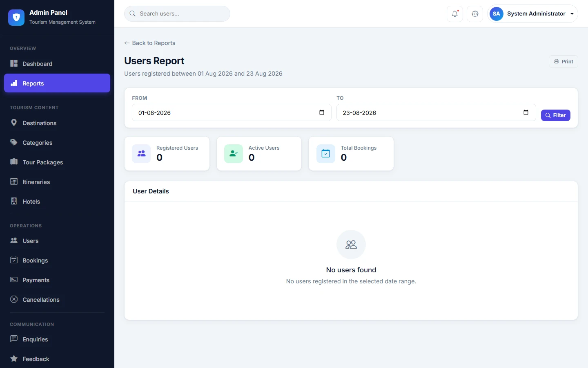Click the Tourism Management System subtitle
This screenshot has height=368, width=588.
pos(62,22)
